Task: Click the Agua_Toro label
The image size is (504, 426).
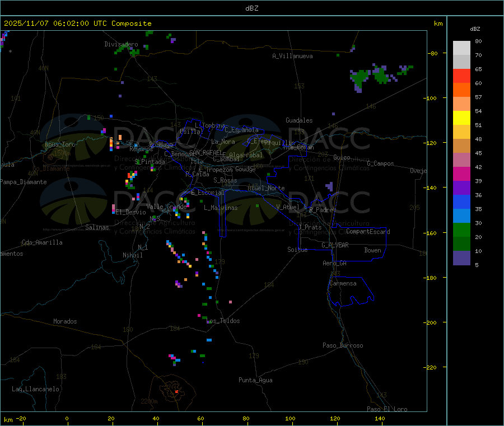Action: (x=60, y=144)
